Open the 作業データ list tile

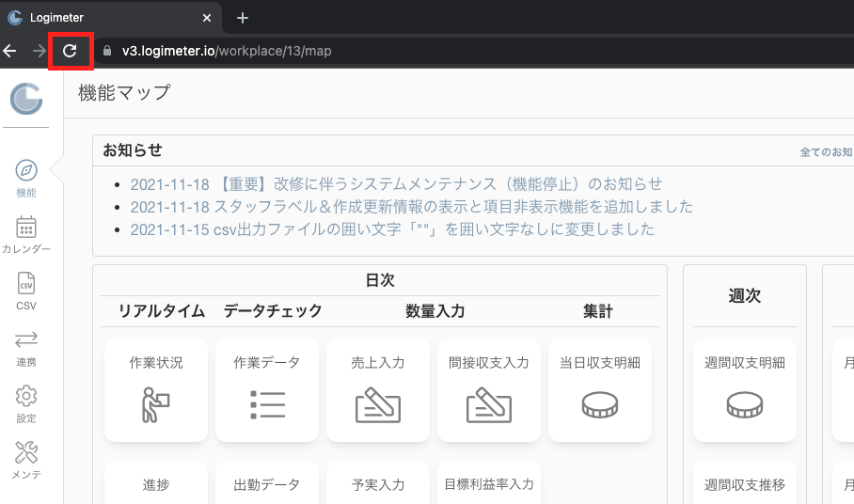point(267,390)
